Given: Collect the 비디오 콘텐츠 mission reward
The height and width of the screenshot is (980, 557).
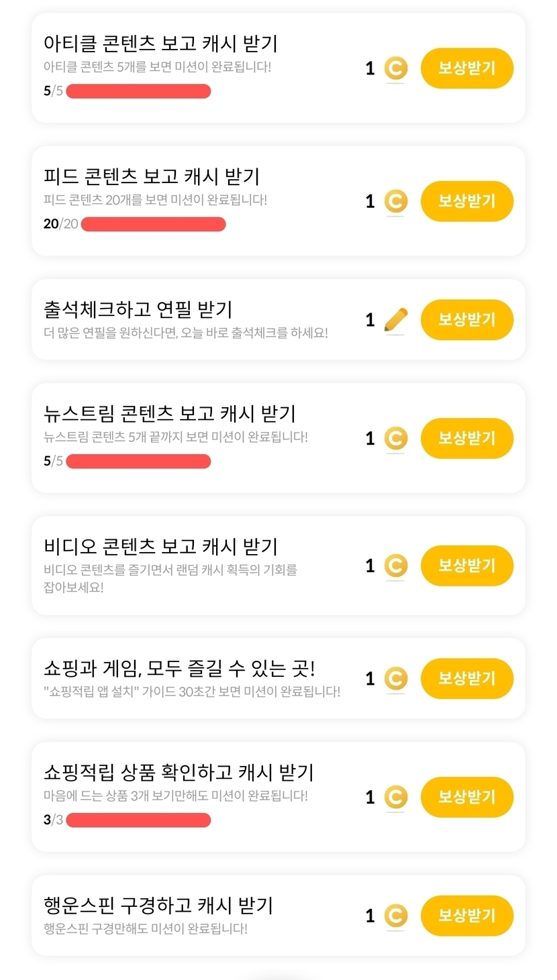Looking at the screenshot, I should (x=466, y=566).
